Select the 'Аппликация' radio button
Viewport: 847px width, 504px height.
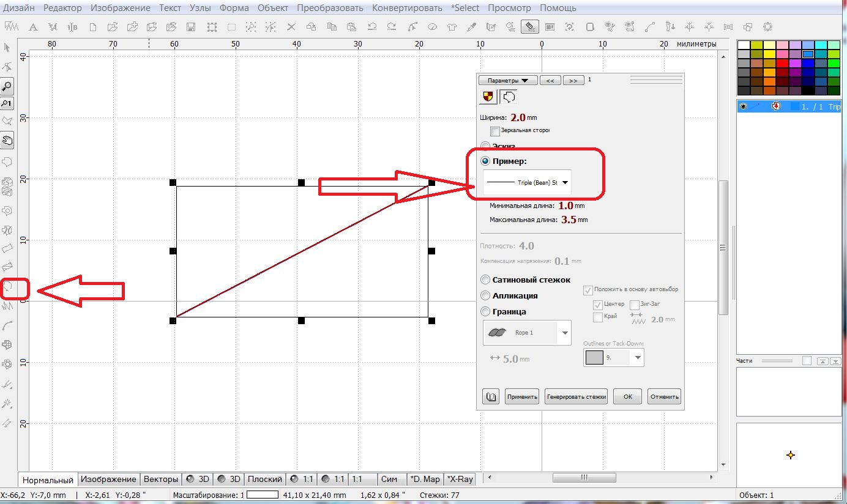click(485, 295)
